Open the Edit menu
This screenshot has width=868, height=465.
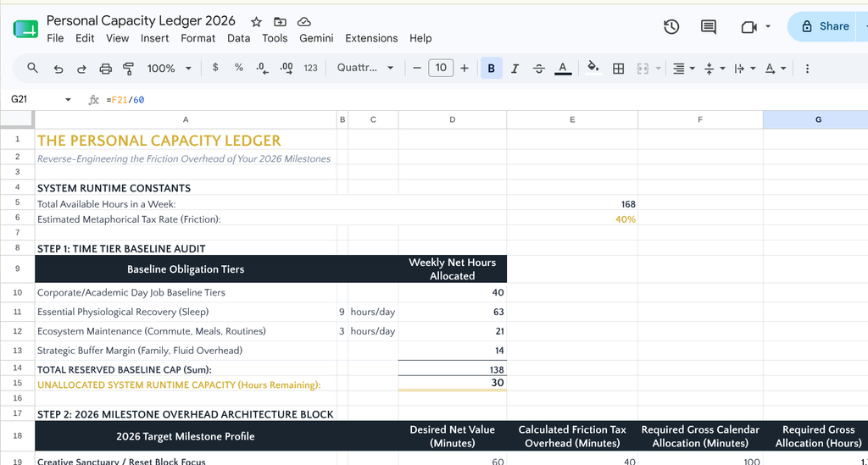point(85,38)
